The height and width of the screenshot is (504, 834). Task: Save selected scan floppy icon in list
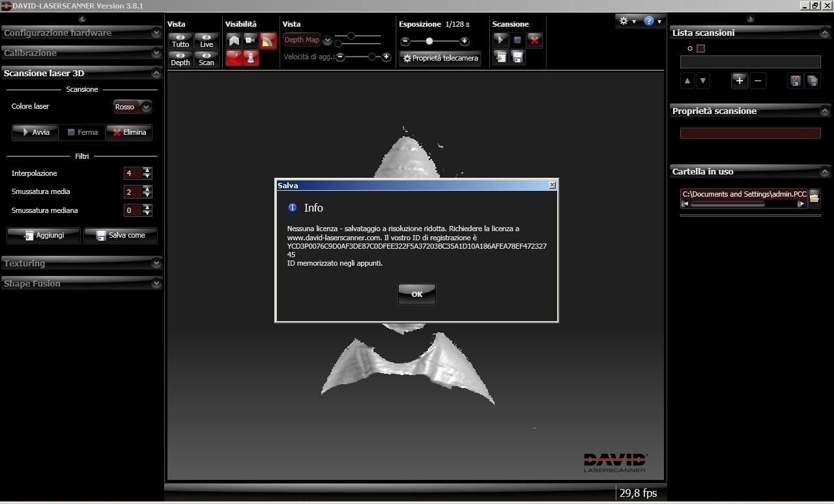pyautogui.click(x=795, y=81)
